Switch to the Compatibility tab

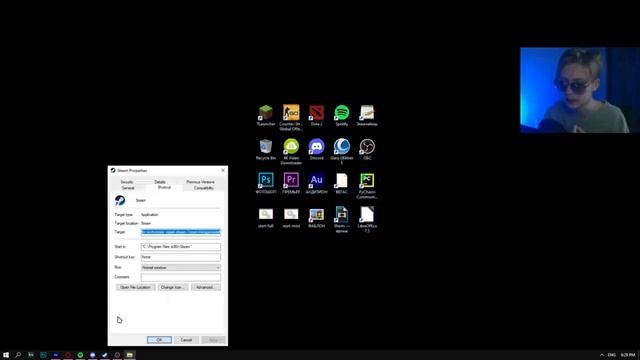(x=204, y=188)
